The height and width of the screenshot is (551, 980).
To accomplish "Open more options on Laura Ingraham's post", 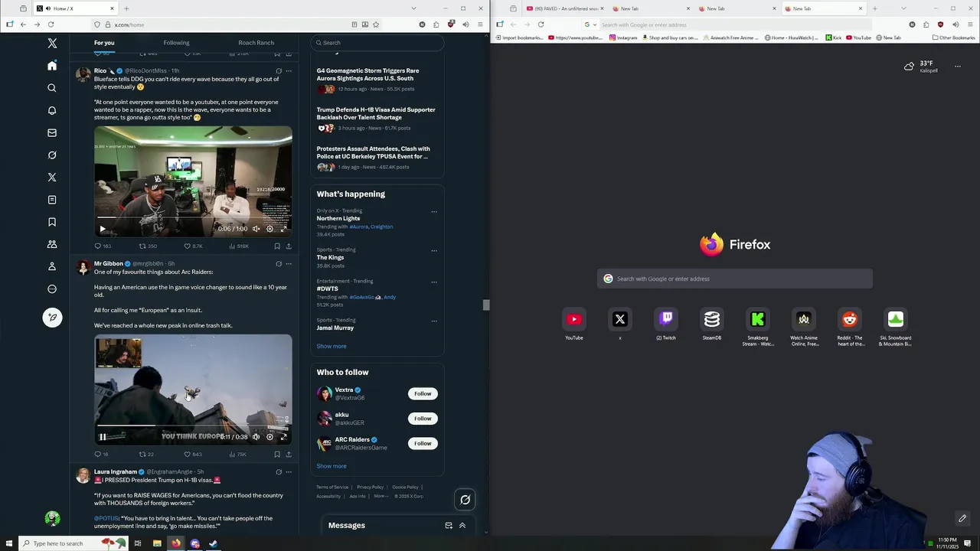I will click(x=289, y=471).
